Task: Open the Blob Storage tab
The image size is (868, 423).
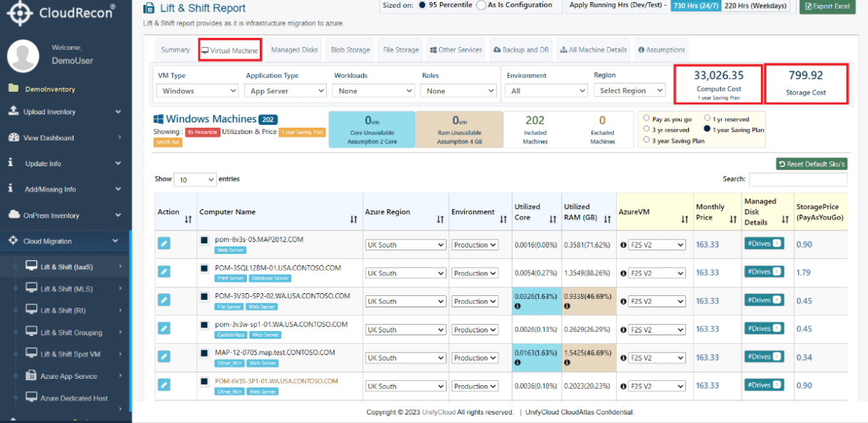Action: [350, 50]
